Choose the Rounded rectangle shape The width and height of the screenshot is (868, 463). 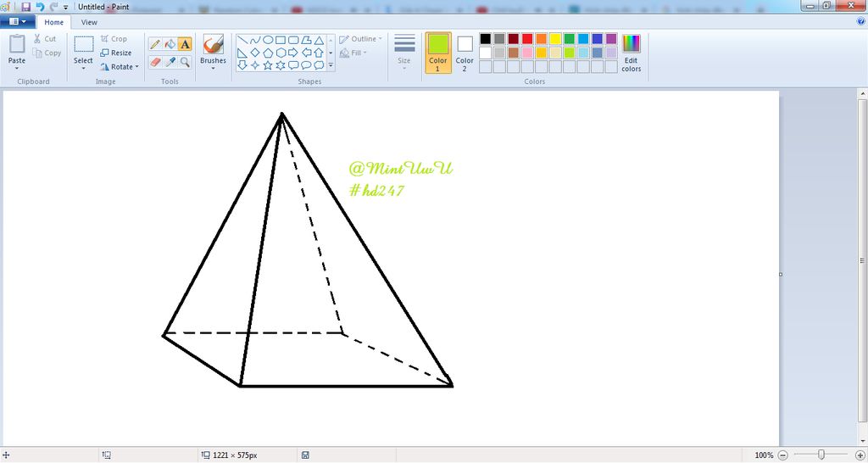click(x=293, y=40)
